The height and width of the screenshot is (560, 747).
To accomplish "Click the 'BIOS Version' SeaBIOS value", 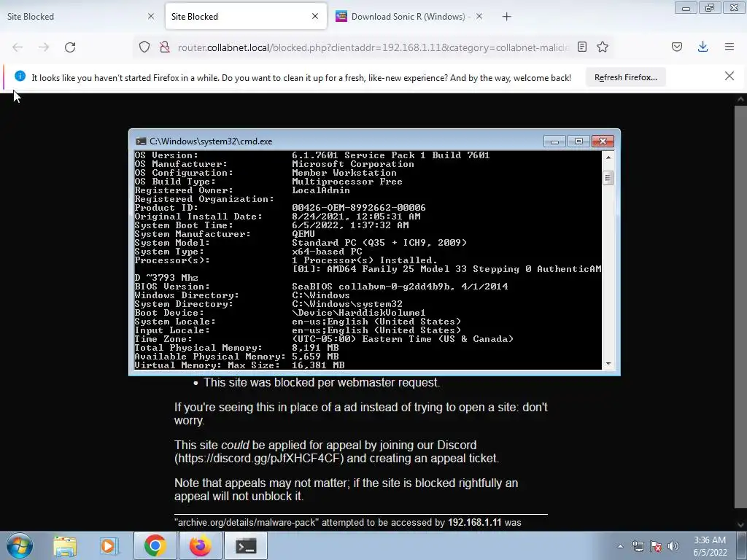I will pyautogui.click(x=400, y=286).
